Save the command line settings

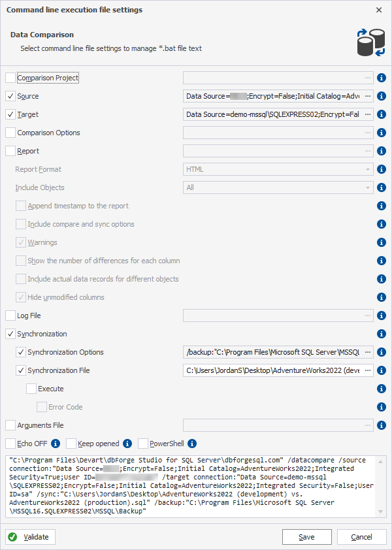pyautogui.click(x=306, y=537)
